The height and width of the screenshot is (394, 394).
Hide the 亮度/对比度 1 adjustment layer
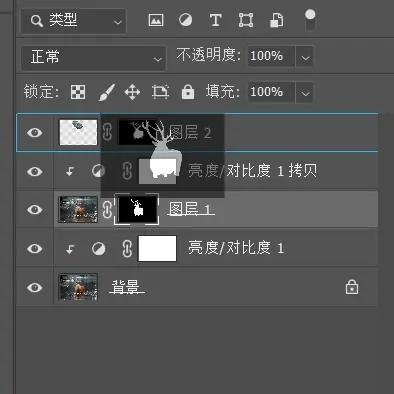[35, 249]
